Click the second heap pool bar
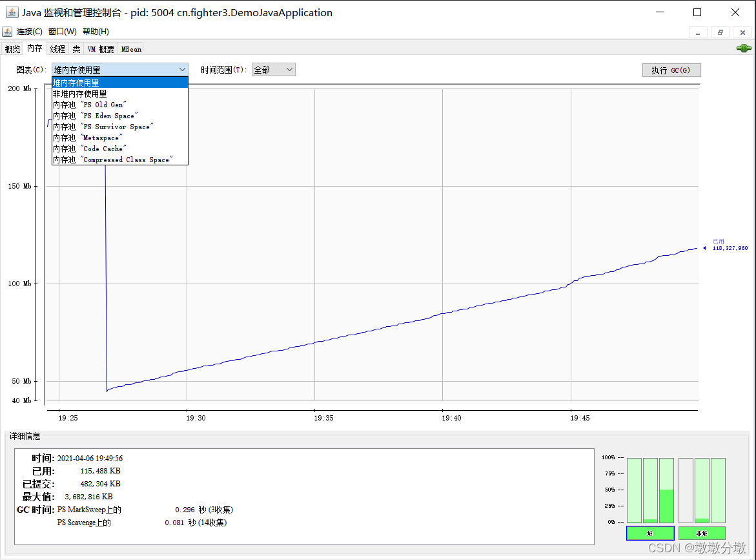 (x=650, y=490)
